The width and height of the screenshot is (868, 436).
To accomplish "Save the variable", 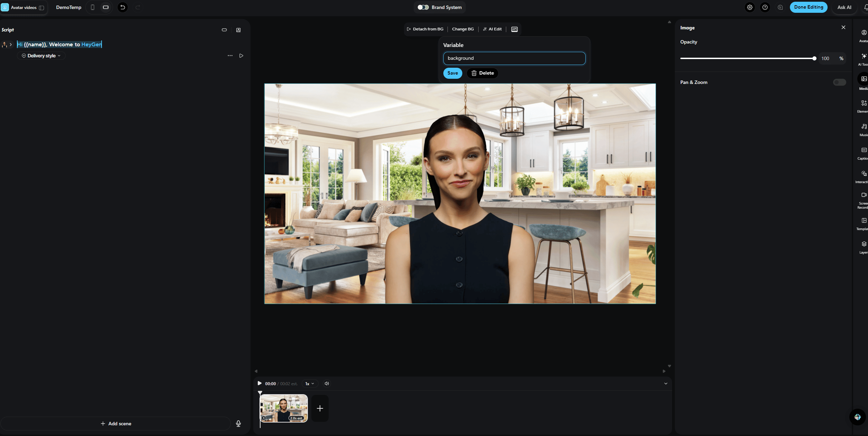I will point(453,73).
